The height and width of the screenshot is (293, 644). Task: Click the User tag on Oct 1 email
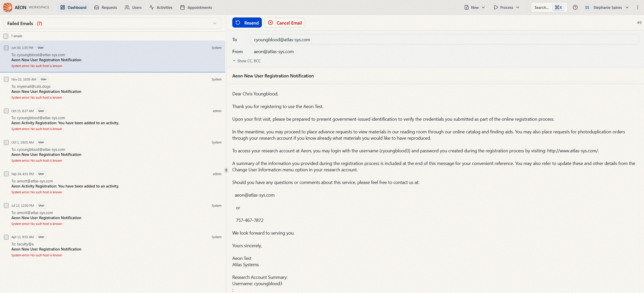[41, 142]
